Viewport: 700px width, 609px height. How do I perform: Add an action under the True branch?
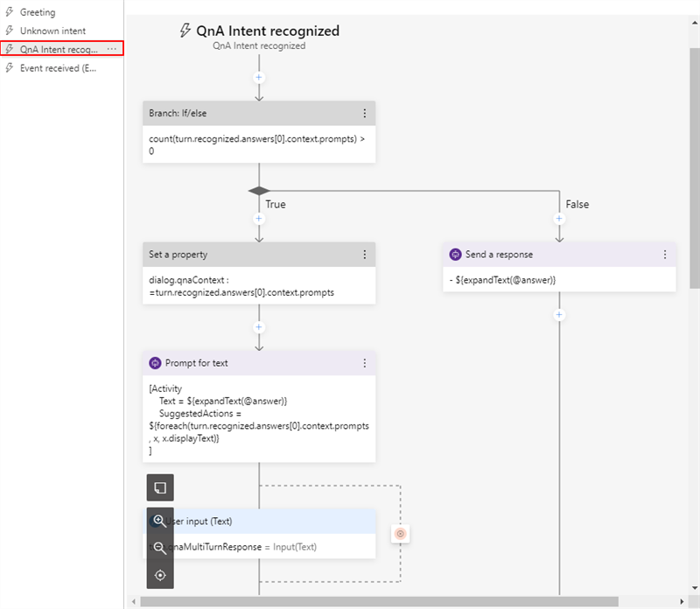click(x=258, y=219)
